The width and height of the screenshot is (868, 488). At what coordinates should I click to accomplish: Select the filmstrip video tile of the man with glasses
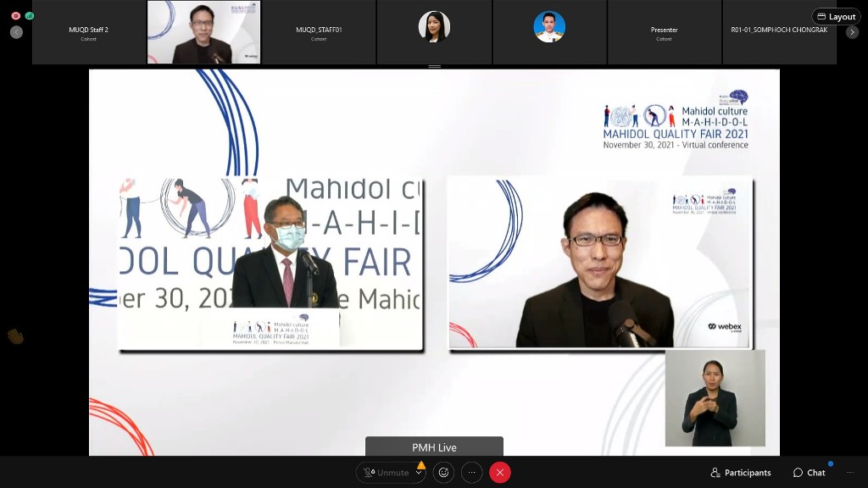[x=203, y=32]
